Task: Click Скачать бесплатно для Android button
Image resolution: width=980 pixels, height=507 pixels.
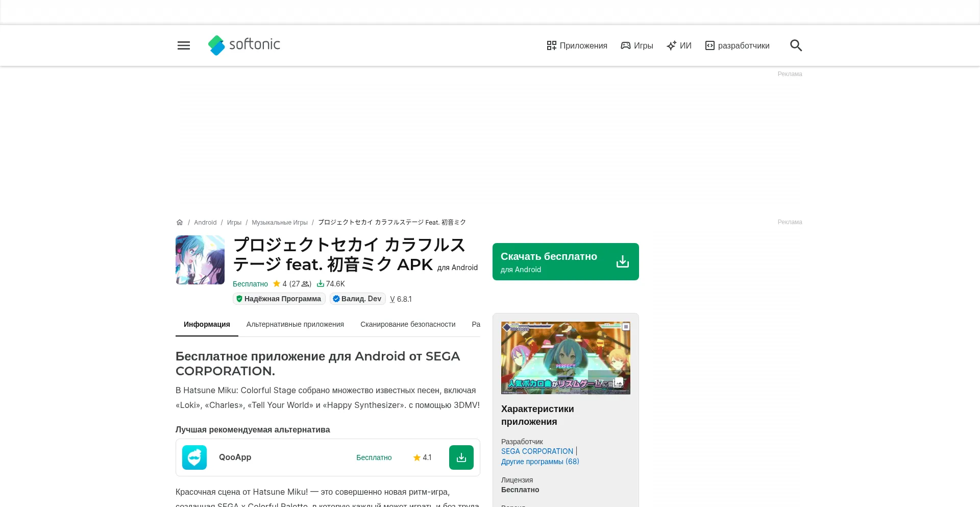Action: point(566,261)
